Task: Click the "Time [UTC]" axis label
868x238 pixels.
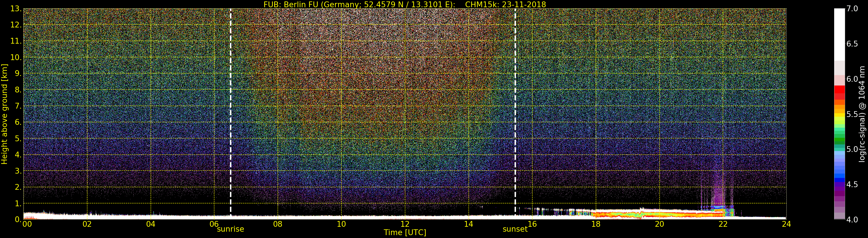Action: (x=405, y=233)
